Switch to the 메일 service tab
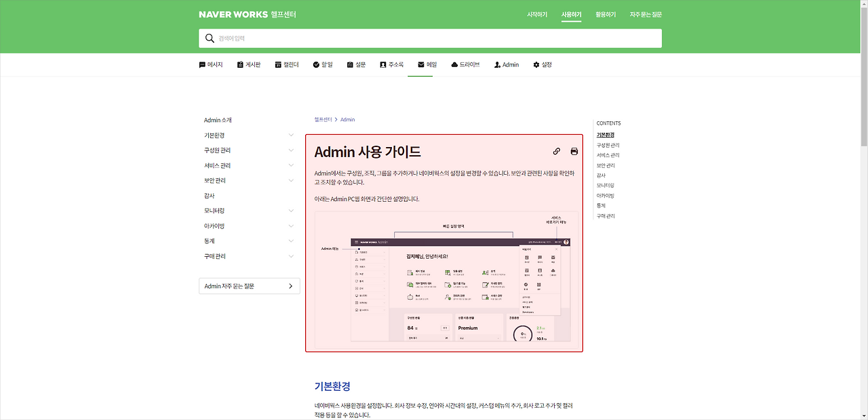868x420 pixels. tap(427, 64)
